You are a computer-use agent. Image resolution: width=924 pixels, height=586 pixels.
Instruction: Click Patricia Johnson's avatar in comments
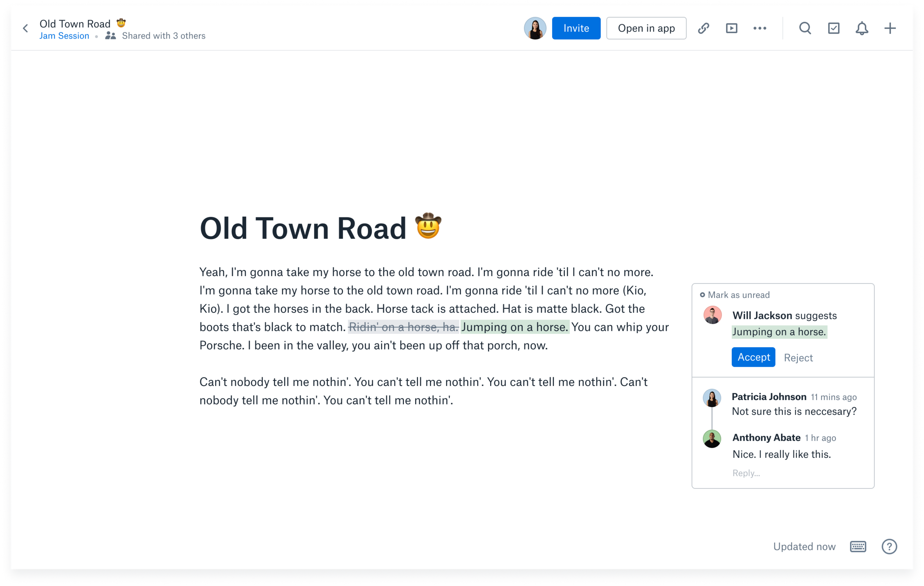712,398
